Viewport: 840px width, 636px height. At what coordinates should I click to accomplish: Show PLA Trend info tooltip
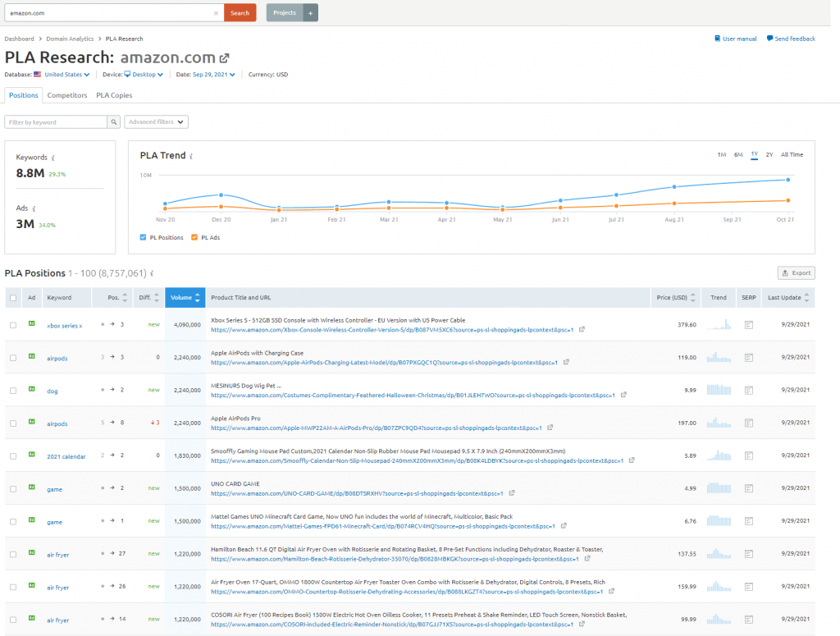pyautogui.click(x=191, y=156)
